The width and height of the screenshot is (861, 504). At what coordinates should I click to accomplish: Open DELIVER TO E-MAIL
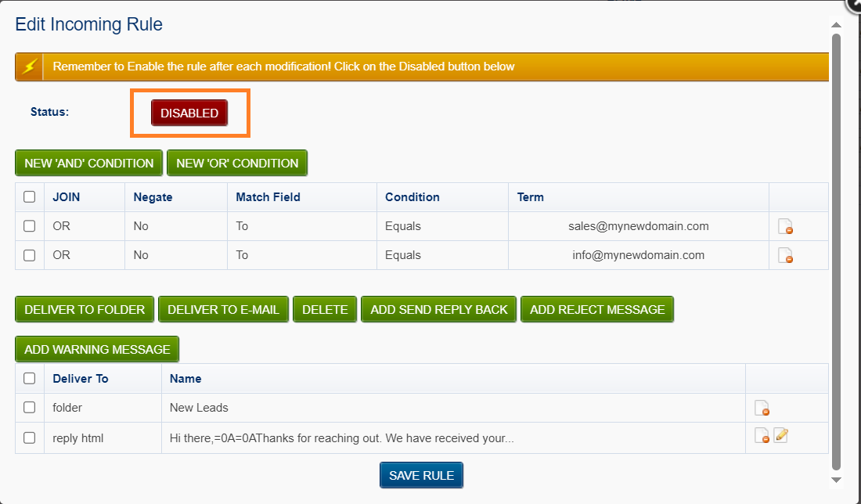click(x=223, y=309)
